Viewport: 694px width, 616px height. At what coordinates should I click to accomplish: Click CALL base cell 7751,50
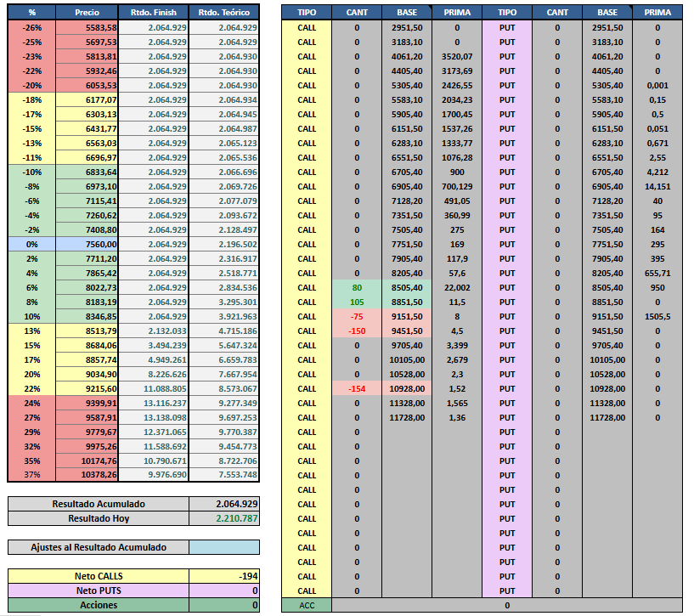tap(407, 245)
